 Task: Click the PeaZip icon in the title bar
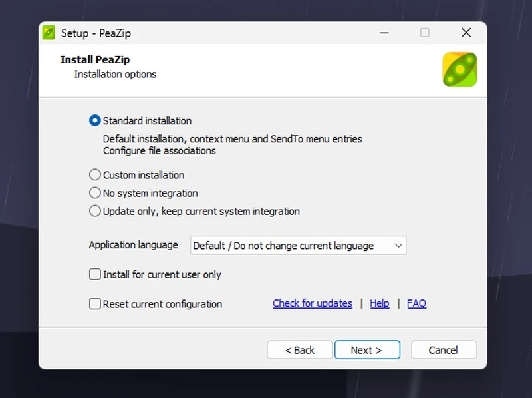[x=49, y=33]
